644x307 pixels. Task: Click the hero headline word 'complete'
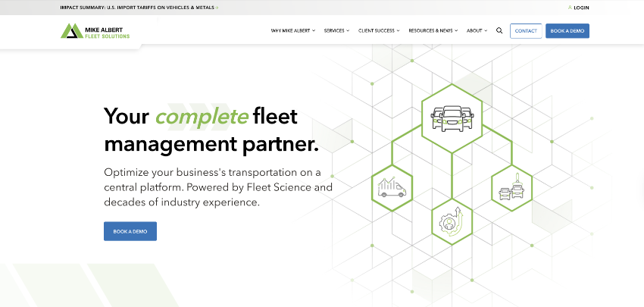coord(202,117)
